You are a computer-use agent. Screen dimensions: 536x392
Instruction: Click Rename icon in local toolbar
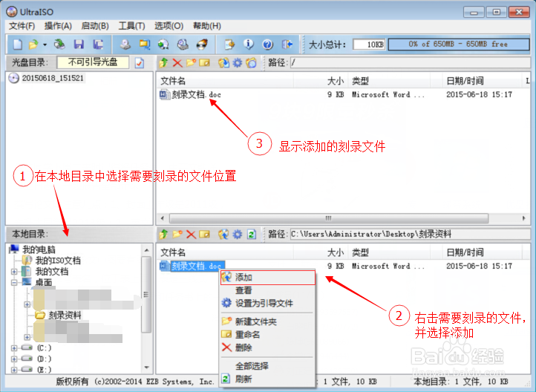(204, 235)
